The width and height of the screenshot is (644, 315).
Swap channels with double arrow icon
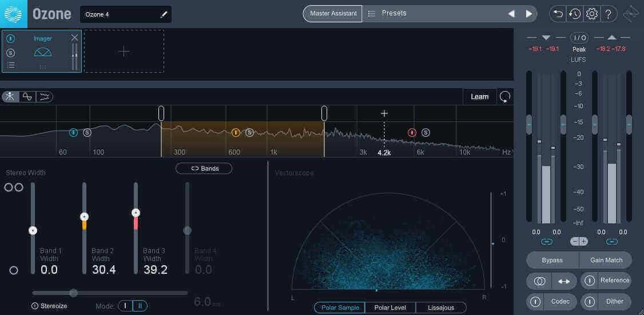click(564, 281)
